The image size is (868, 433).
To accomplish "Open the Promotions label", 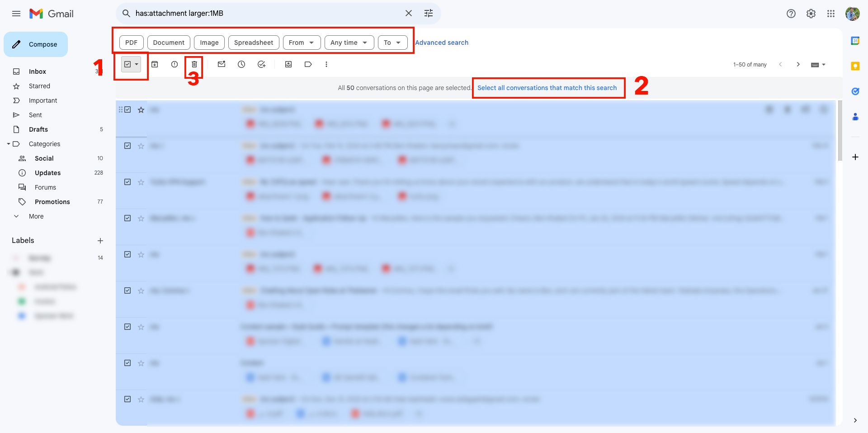I will (x=53, y=202).
